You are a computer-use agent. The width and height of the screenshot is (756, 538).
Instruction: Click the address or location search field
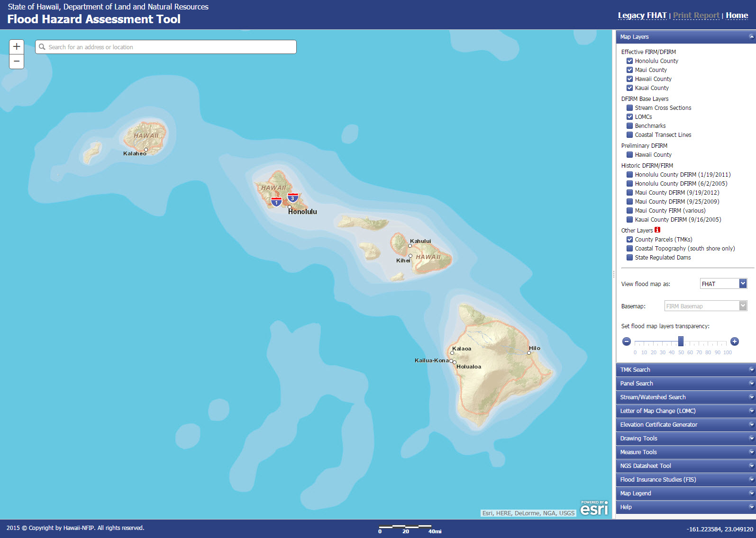(166, 47)
